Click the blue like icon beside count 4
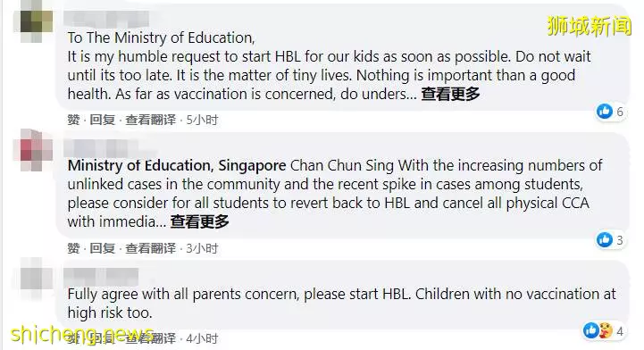The width and height of the screenshot is (644, 350). pyautogui.click(x=591, y=330)
